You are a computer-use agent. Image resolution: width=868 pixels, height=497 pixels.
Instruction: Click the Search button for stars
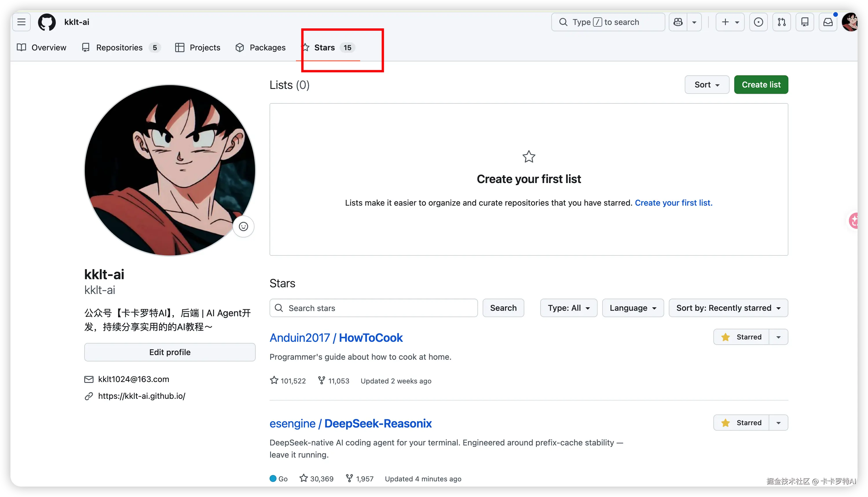(503, 308)
